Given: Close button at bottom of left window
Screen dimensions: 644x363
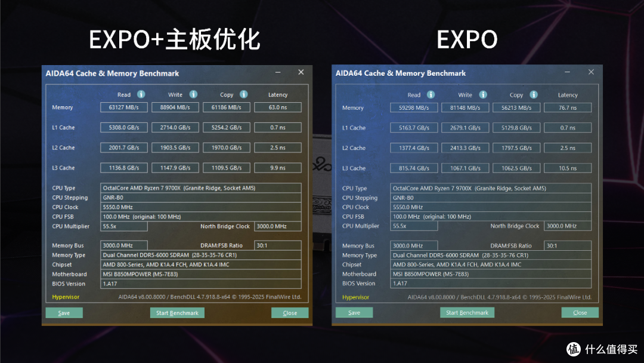Looking at the screenshot, I should tap(290, 313).
